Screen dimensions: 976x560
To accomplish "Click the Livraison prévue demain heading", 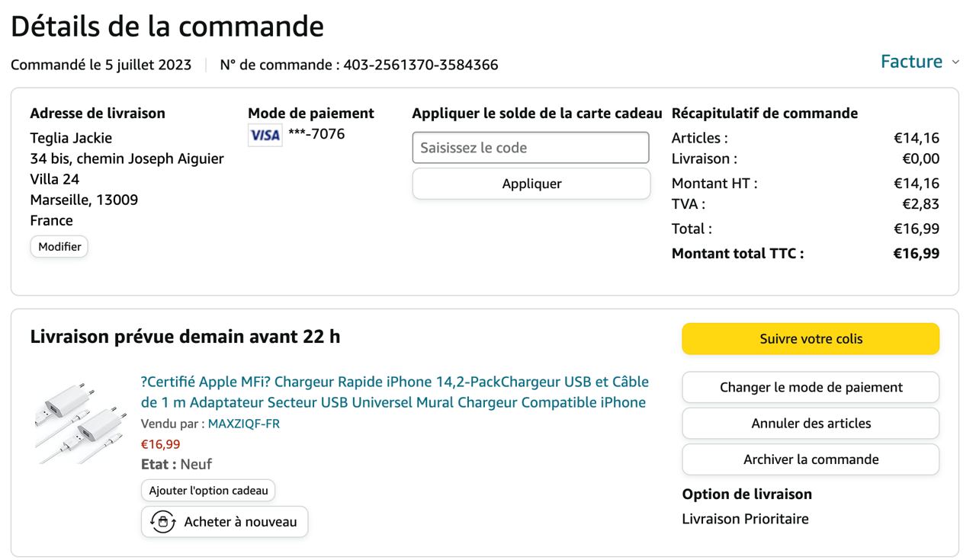I will tap(185, 336).
